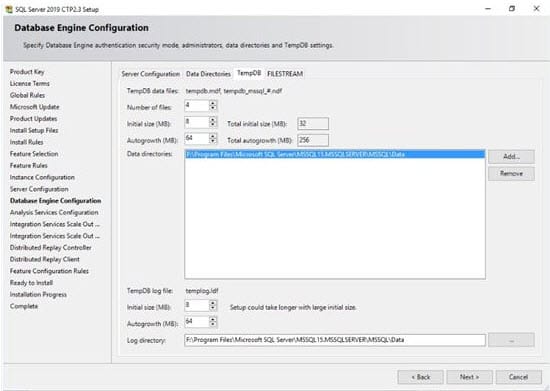Select Server Configuration step in sidebar
This screenshot has width=550, height=391.
click(x=39, y=189)
